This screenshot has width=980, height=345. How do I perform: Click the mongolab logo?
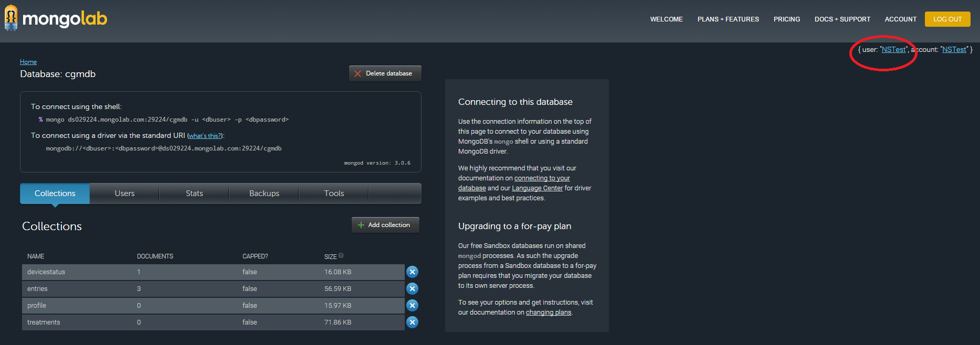pos(56,19)
